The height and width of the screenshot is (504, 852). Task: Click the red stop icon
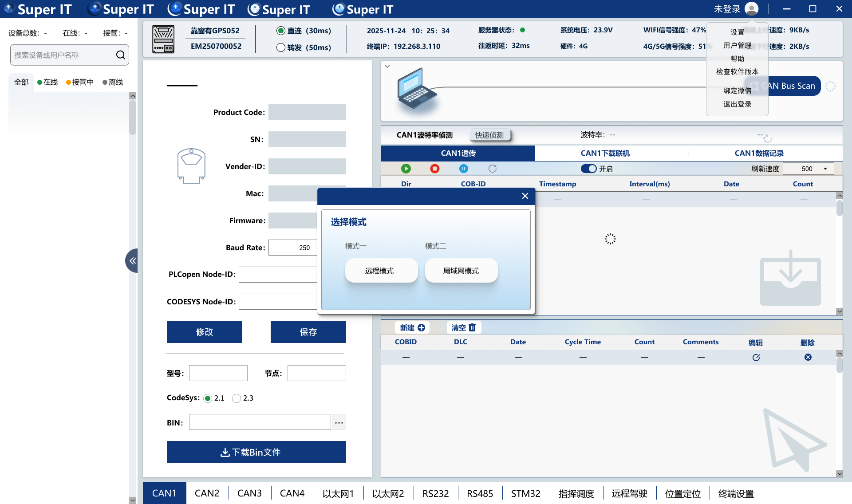click(435, 169)
